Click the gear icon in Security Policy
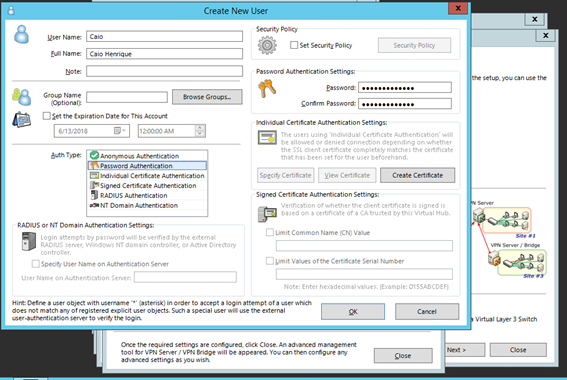Viewport: 567px width, 380px height. pyautogui.click(x=267, y=46)
